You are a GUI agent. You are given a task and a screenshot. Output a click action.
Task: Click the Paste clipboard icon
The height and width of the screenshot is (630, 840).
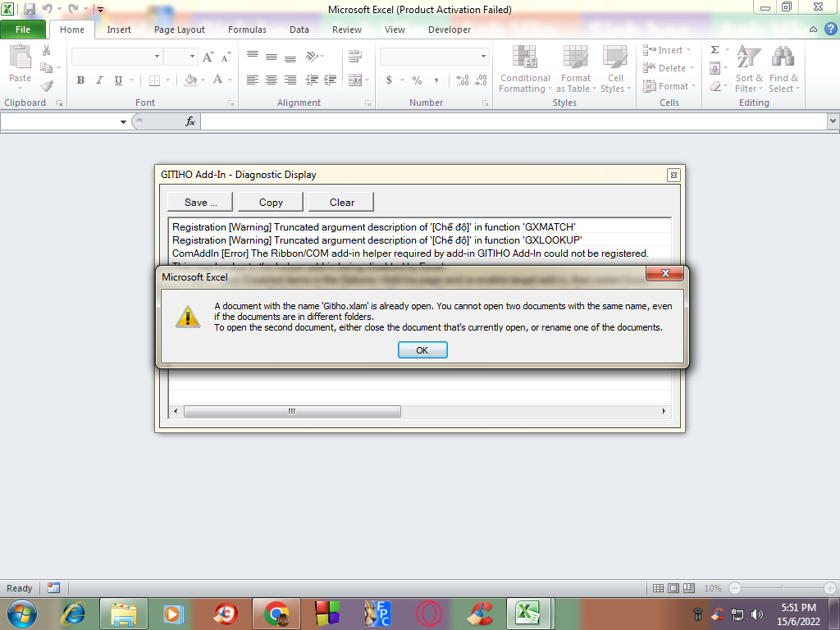[21, 57]
